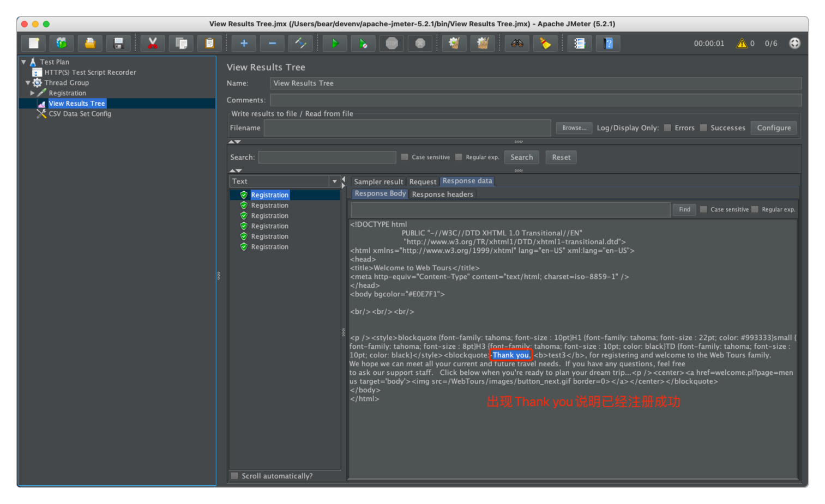Switch to the Request tab

point(423,182)
